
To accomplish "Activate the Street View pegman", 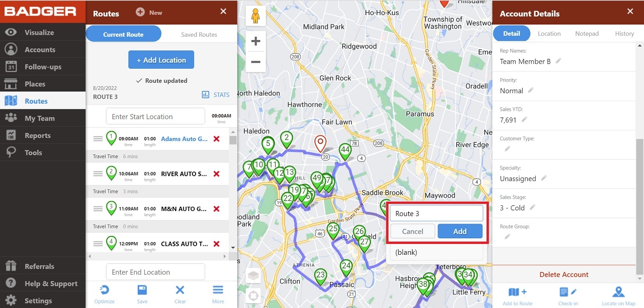I will [255, 16].
